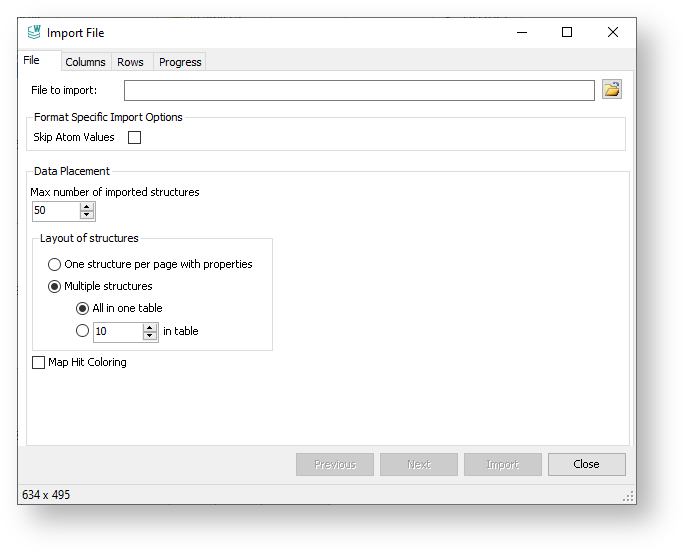Click the File to import text field
Image resolution: width=685 pixels, height=553 pixels.
pos(359,91)
